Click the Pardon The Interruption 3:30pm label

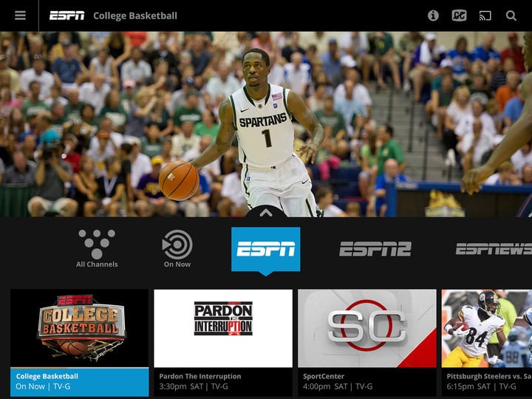(223, 382)
